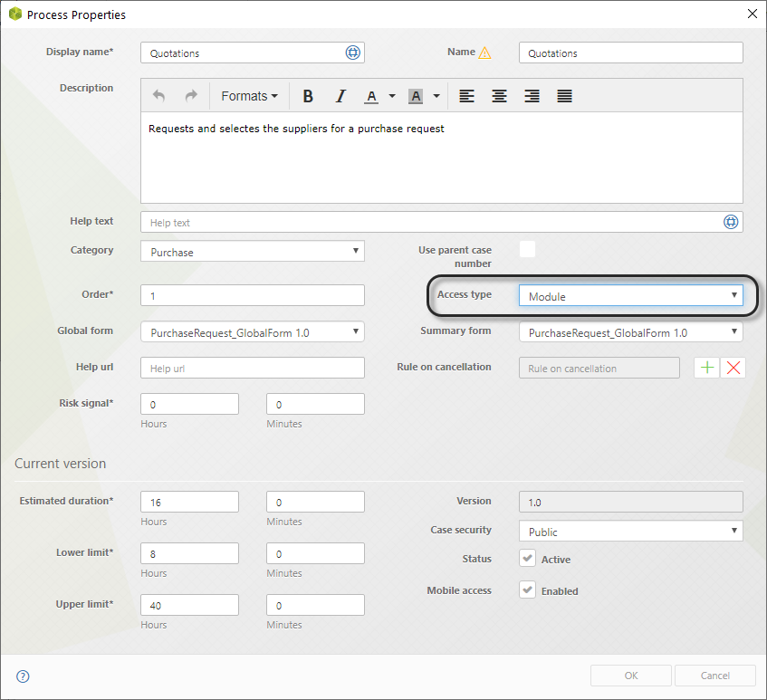Viewport: 767px width, 700px height.
Task: Click the Cancel button
Action: [x=715, y=676]
